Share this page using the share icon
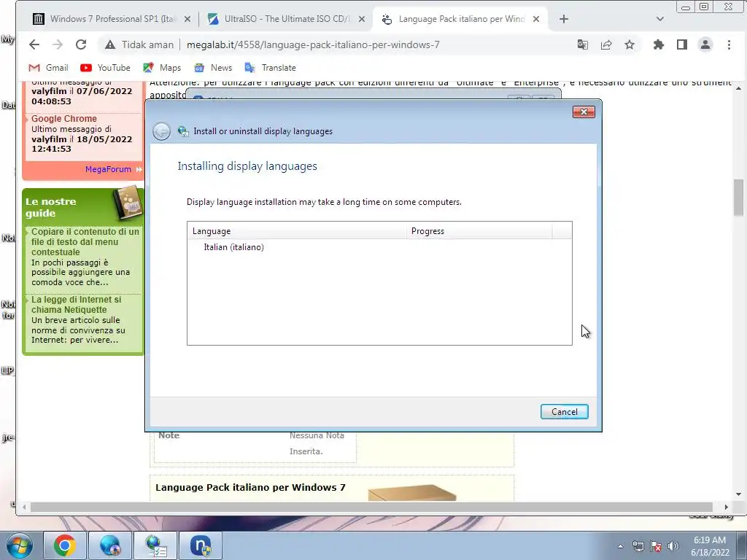Screen dimensions: 747x560 point(606,44)
